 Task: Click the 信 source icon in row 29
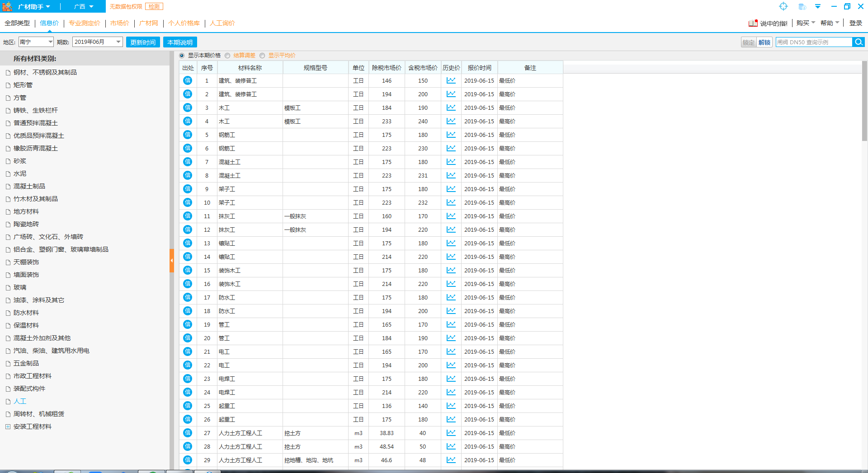point(188,460)
